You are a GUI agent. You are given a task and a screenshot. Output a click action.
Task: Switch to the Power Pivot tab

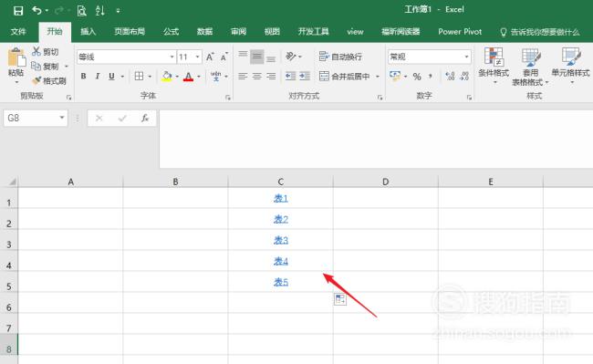(460, 32)
